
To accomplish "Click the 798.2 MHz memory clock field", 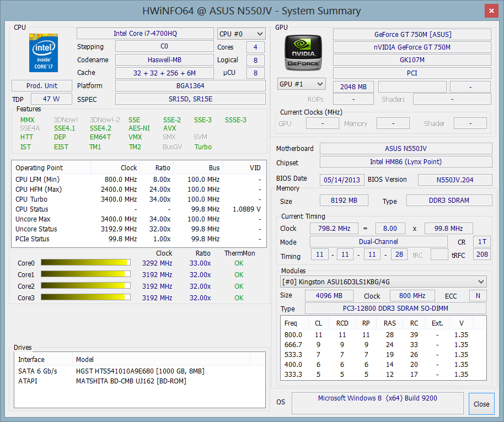I will point(334,228).
